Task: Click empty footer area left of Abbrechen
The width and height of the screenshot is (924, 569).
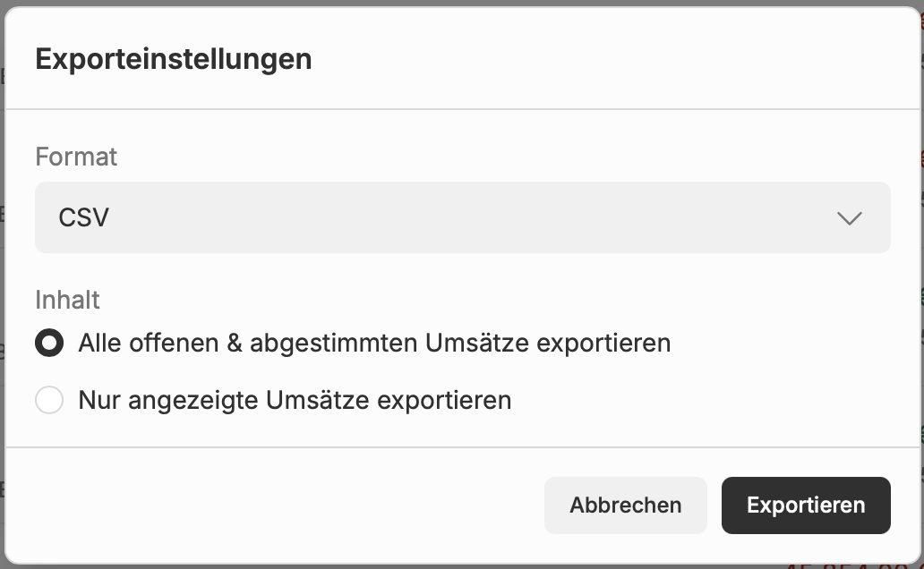Action: click(269, 505)
